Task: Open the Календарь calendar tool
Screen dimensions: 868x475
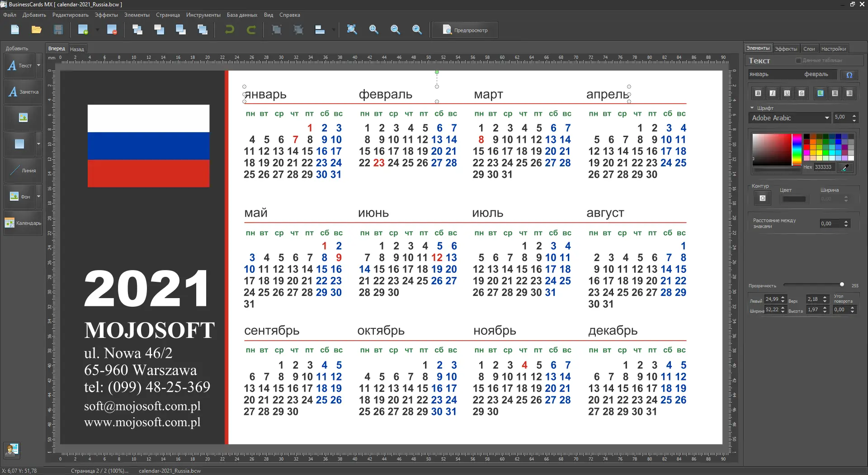Action: pyautogui.click(x=23, y=223)
